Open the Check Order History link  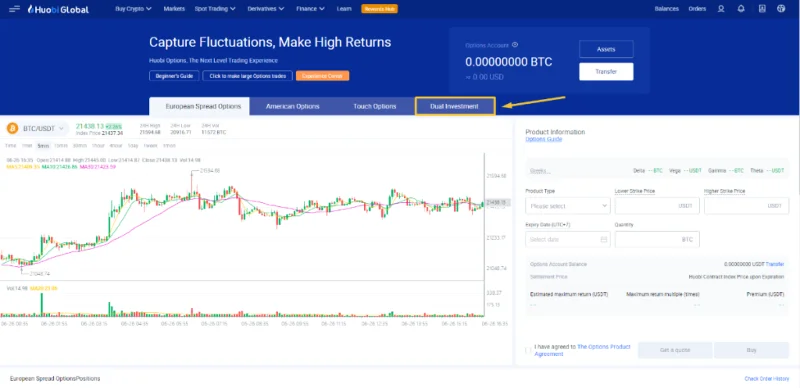click(x=766, y=378)
